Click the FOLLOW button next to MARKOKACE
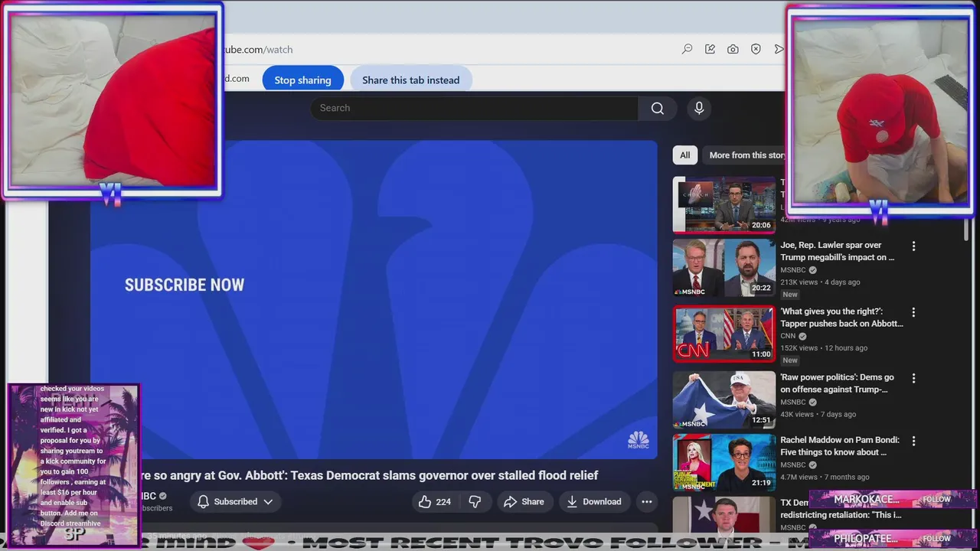The width and height of the screenshot is (980, 551). click(936, 499)
